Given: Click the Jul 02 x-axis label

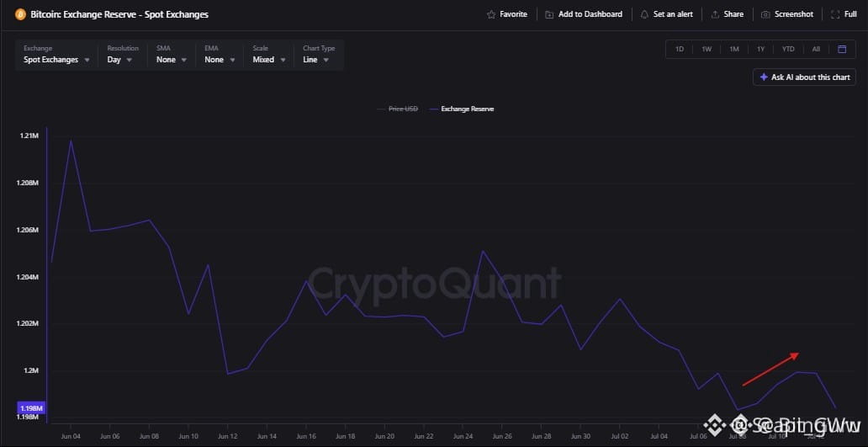Looking at the screenshot, I should click(x=619, y=436).
